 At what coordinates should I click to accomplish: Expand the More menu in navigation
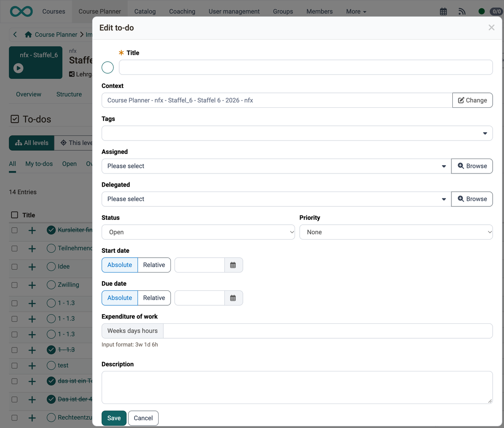click(x=356, y=11)
